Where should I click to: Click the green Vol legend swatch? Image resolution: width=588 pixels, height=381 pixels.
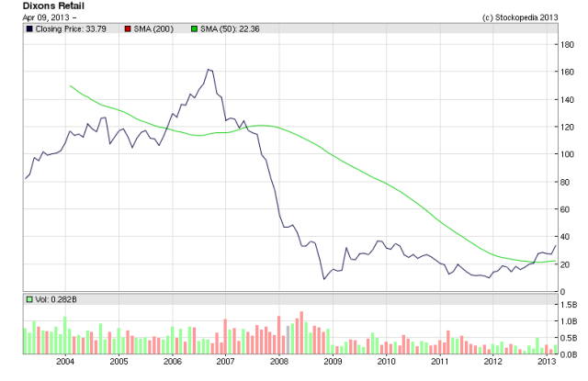[29, 299]
